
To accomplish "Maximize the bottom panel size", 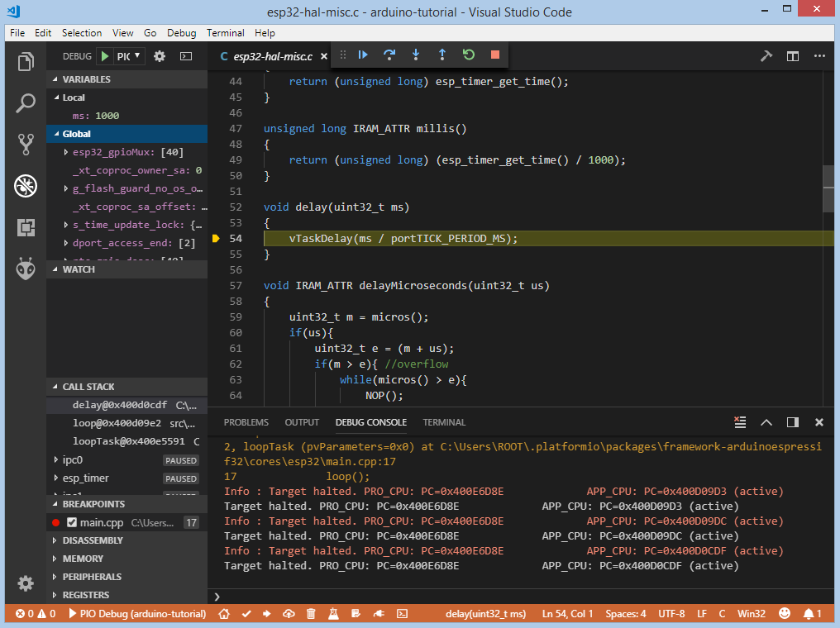I will (766, 422).
